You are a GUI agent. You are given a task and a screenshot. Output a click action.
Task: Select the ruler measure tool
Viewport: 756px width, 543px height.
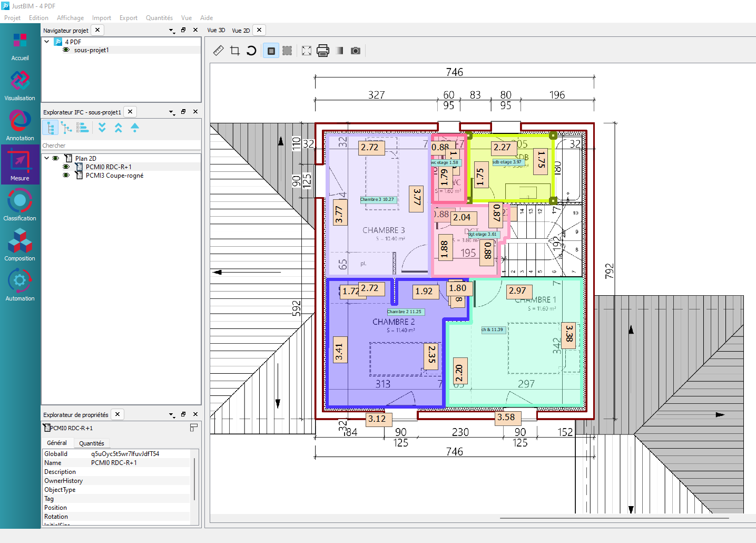pyautogui.click(x=219, y=51)
